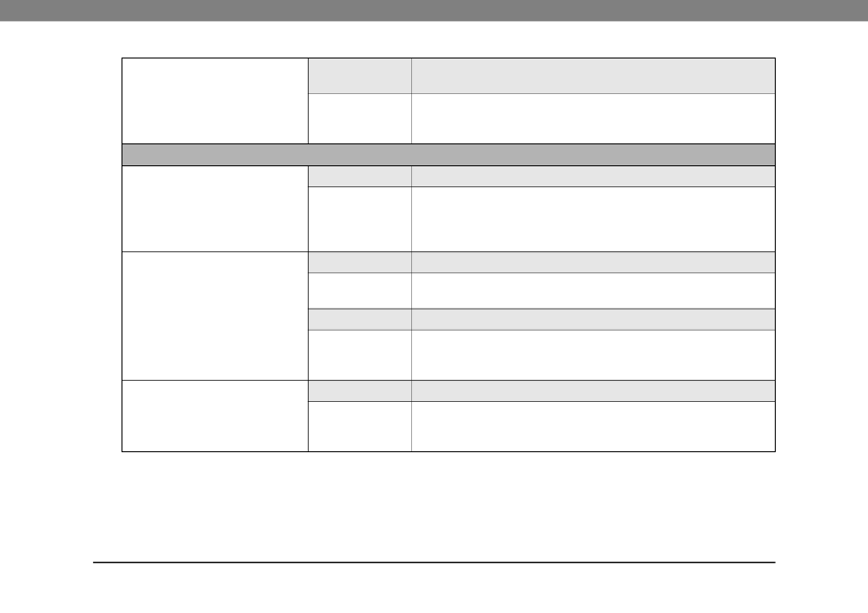This screenshot has width=868, height=613.
Task: Select the last section's white wide cell
Action: pos(593,426)
